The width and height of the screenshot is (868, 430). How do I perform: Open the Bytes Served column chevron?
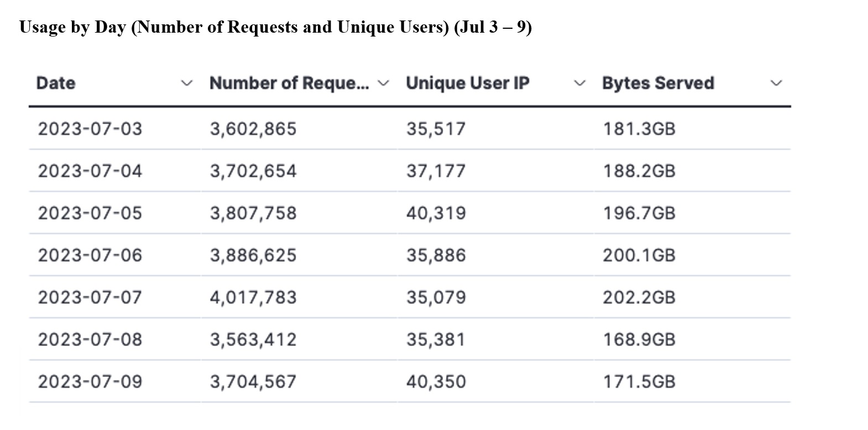click(x=776, y=84)
